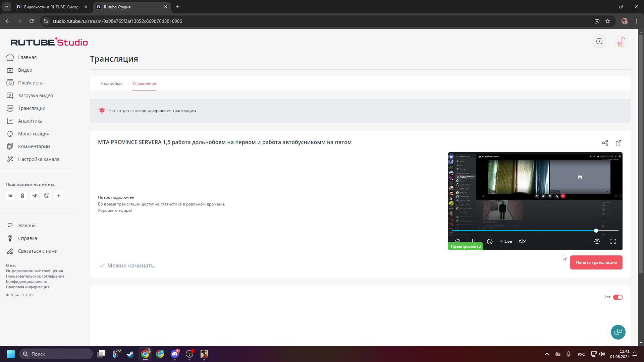The image size is (644, 362).
Task: Enter fullscreen in preview player
Action: pyautogui.click(x=613, y=241)
